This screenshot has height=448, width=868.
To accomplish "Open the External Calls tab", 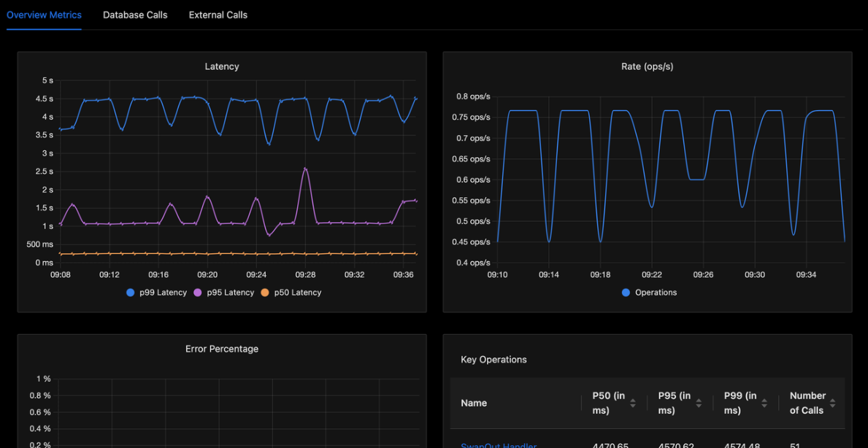I will [x=218, y=15].
